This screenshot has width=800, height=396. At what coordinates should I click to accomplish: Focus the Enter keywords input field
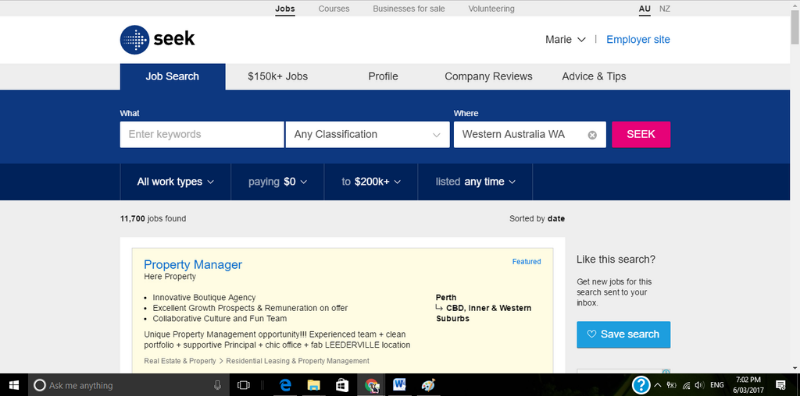(202, 134)
